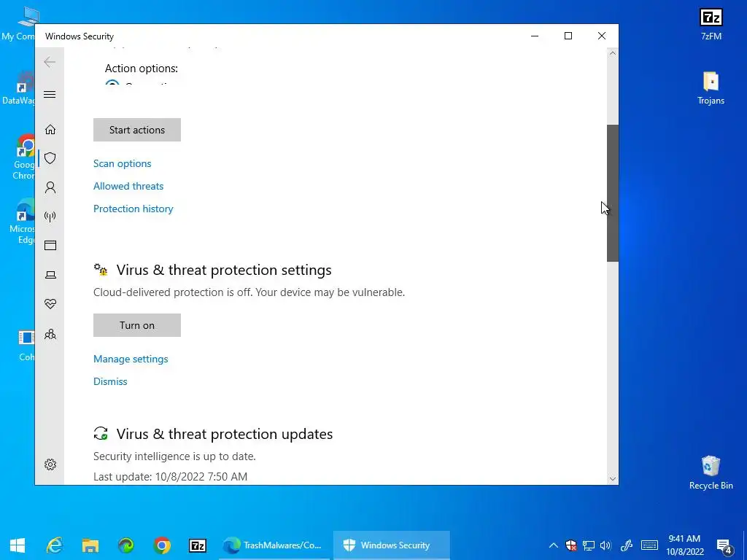The height and width of the screenshot is (560, 747).
Task: Select the Recycle Bin desktop icon
Action: click(x=711, y=472)
